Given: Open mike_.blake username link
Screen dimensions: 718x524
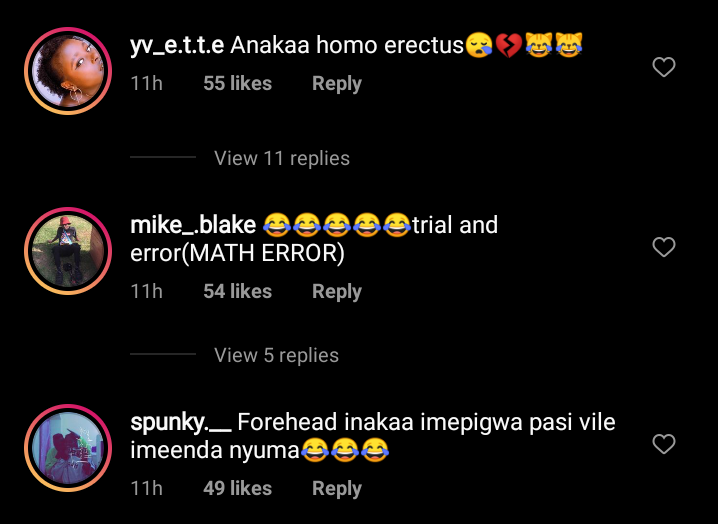Looking at the screenshot, I should point(193,225).
